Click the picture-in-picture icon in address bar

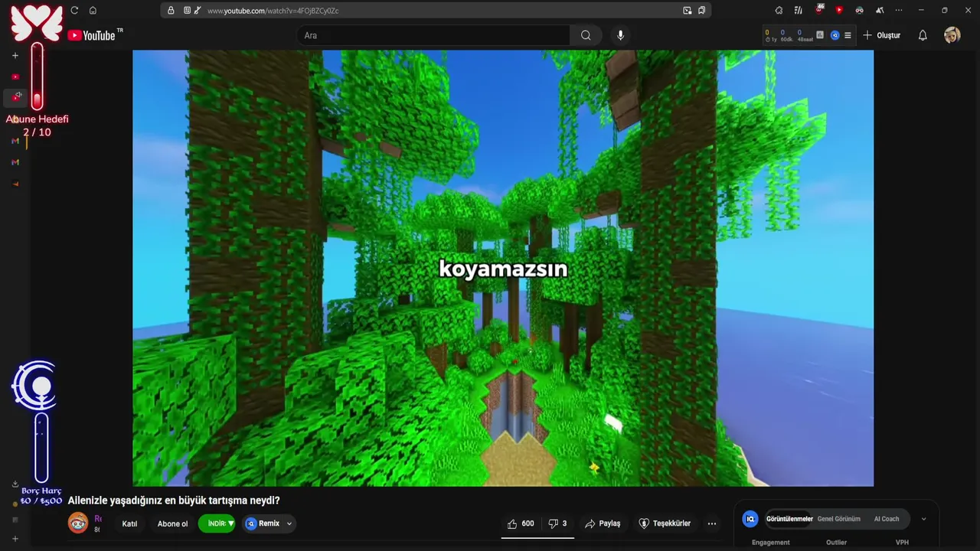coord(687,11)
